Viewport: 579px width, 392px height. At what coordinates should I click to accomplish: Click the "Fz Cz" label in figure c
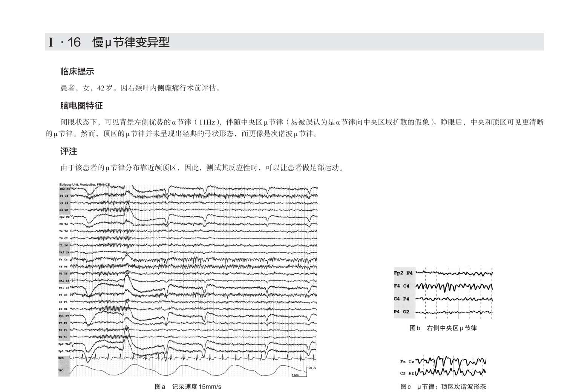point(407,362)
